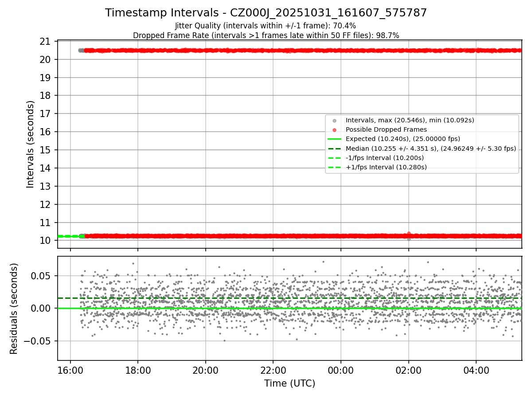The width and height of the screenshot is (532, 399).
Task: Click legend entry 'Possible Dropped Frames'
Action: 386,129
